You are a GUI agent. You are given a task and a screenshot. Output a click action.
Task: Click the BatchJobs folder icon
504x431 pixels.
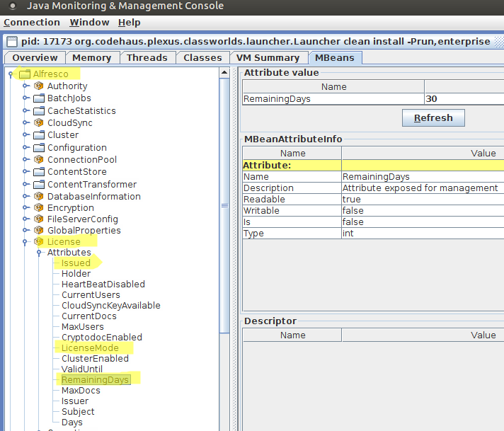(39, 98)
